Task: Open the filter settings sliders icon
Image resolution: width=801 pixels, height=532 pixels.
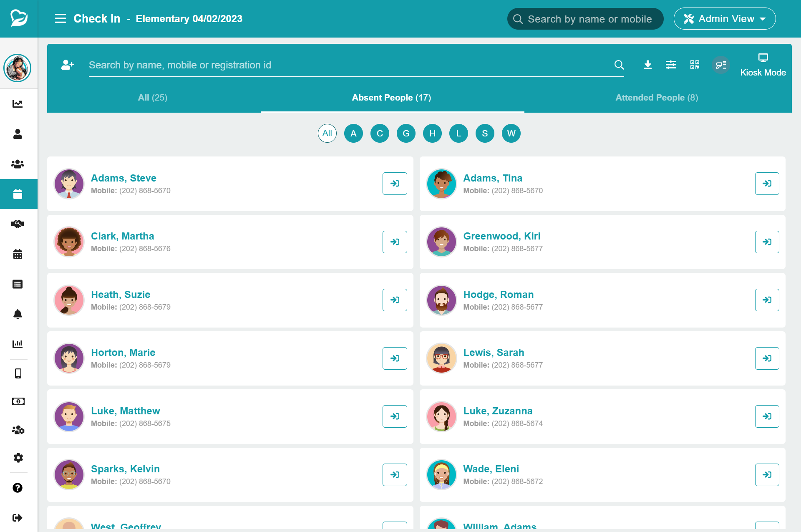Action: point(671,65)
